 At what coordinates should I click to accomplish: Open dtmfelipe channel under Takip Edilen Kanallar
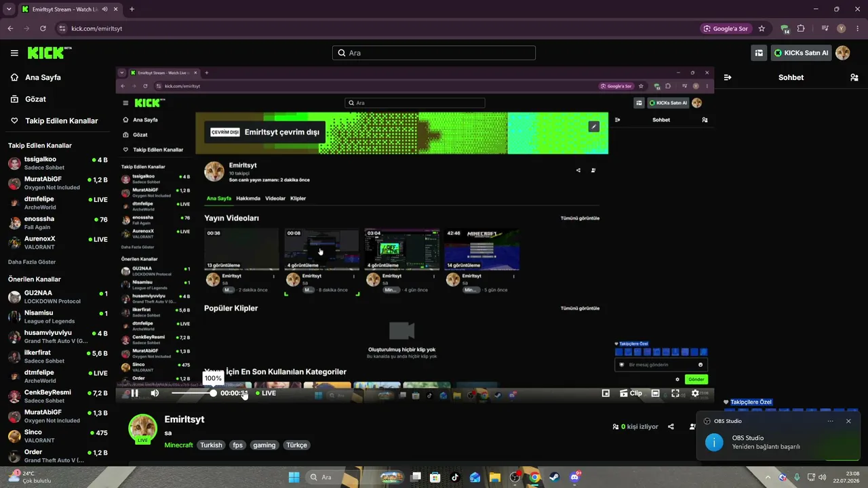click(x=58, y=203)
